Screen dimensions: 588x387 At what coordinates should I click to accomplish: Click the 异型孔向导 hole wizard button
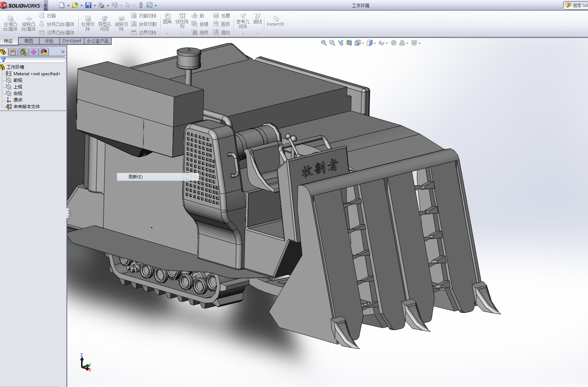pyautogui.click(x=104, y=23)
